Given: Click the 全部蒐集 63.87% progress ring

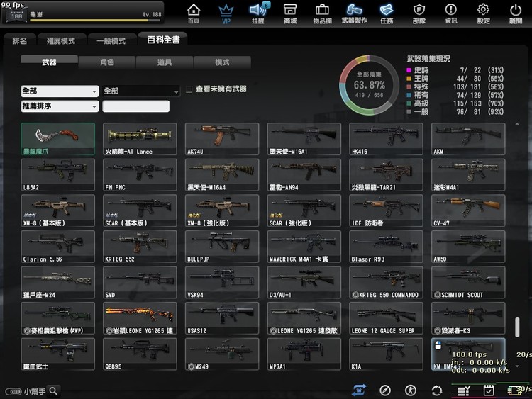Looking at the screenshot, I should point(369,85).
